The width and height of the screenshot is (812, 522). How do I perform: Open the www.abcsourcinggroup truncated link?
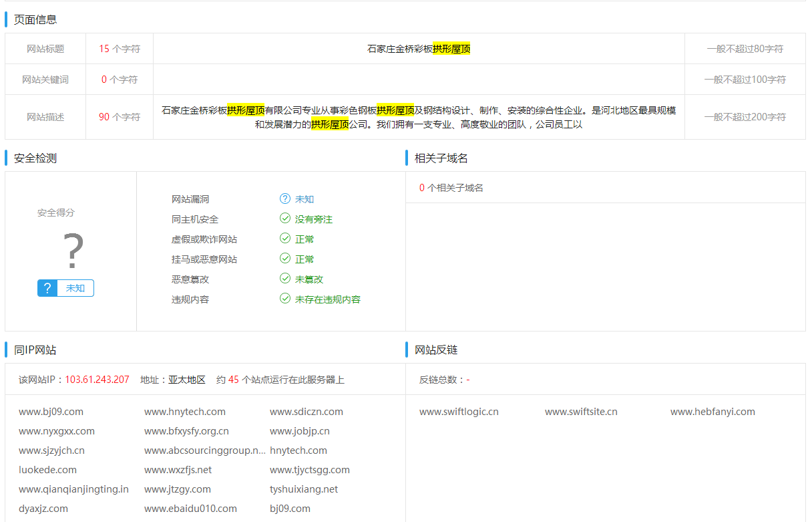click(x=205, y=450)
